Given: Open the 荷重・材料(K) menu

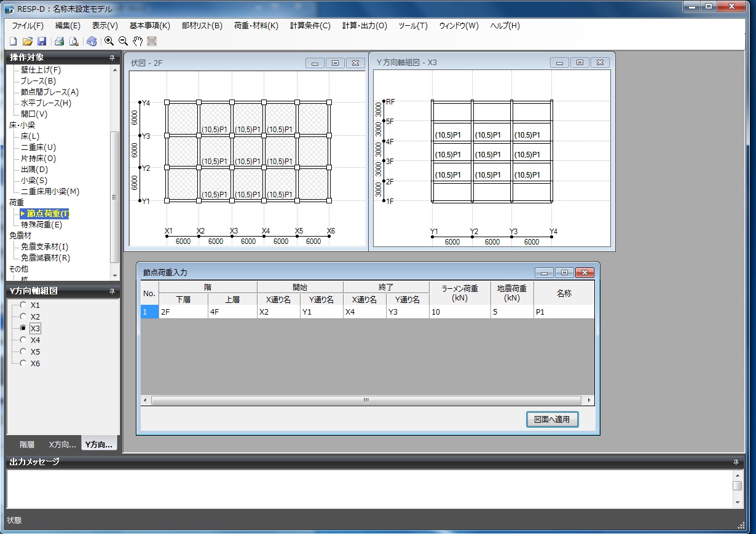Looking at the screenshot, I should coord(256,26).
